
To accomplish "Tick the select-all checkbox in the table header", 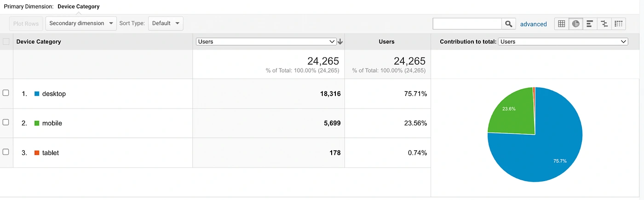I will pos(6,41).
